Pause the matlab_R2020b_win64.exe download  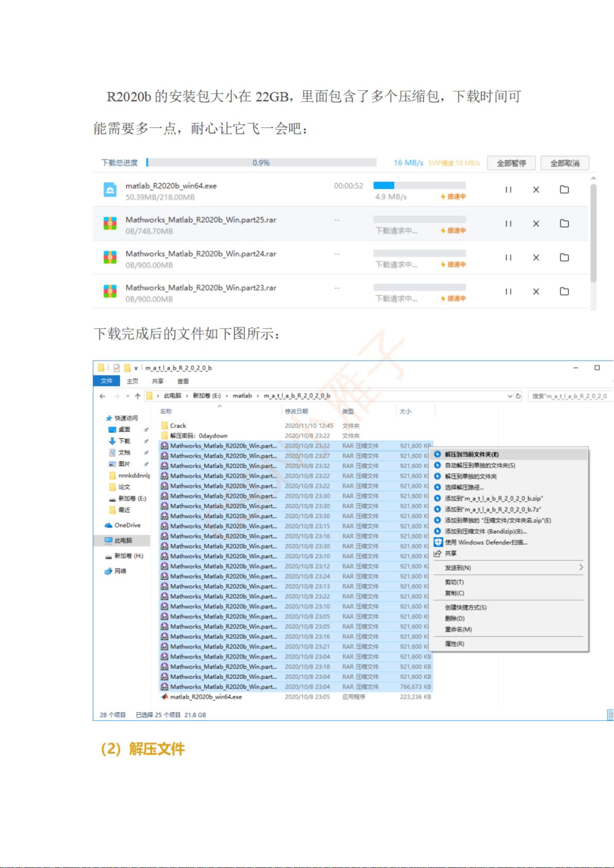pos(508,190)
